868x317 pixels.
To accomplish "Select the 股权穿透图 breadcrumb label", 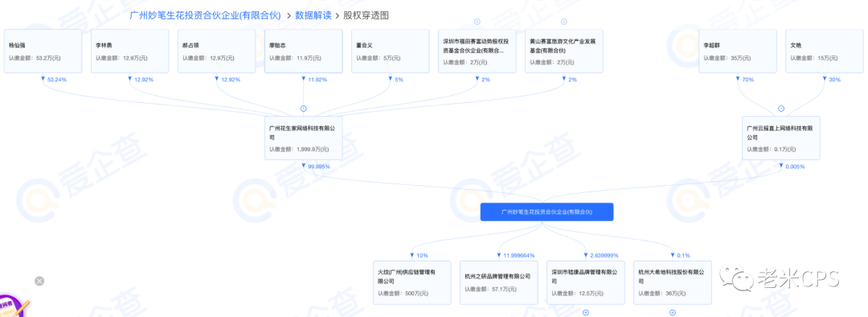I will point(366,15).
